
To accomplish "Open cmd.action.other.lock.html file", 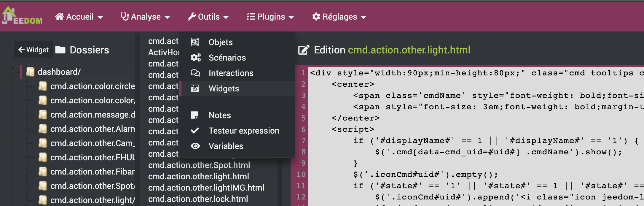I will 198,199.
